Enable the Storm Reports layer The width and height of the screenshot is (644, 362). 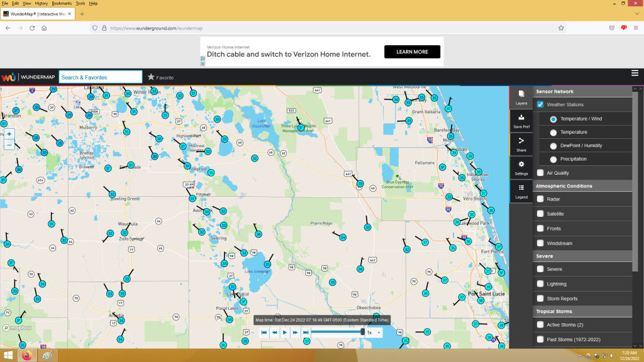point(540,299)
